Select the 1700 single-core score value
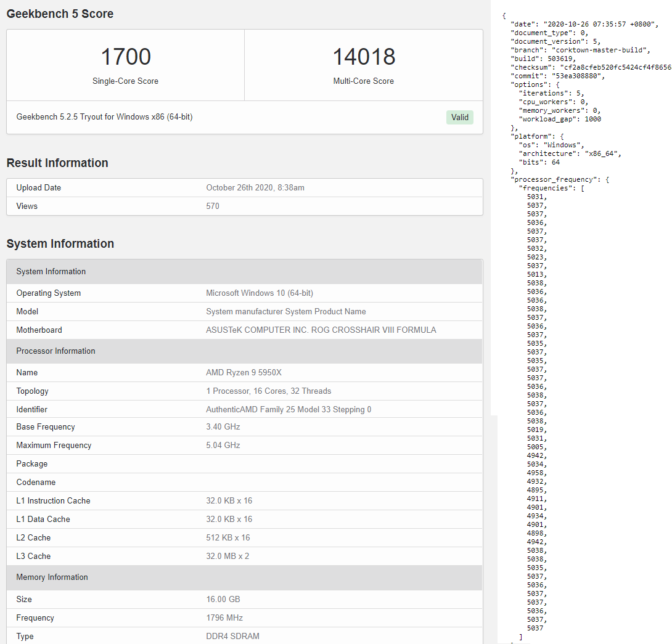The height and width of the screenshot is (644, 672). point(126,57)
